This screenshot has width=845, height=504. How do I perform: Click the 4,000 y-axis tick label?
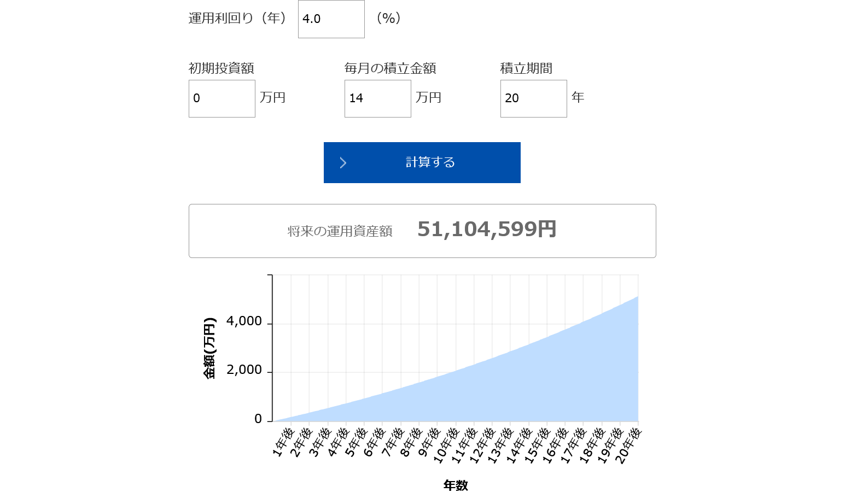[244, 321]
